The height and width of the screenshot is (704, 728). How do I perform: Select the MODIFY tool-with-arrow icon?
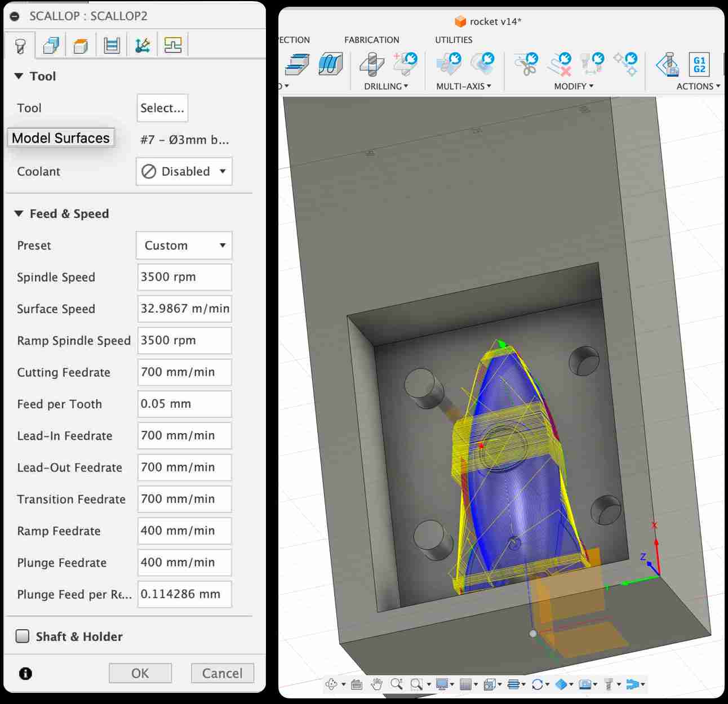592,64
